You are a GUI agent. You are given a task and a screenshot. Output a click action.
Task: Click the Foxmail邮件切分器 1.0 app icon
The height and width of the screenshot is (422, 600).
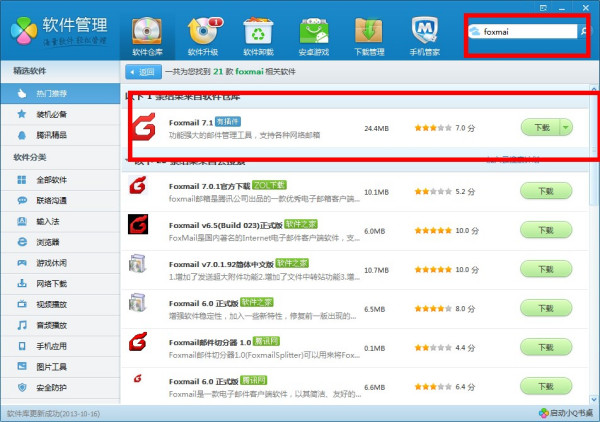(x=138, y=341)
